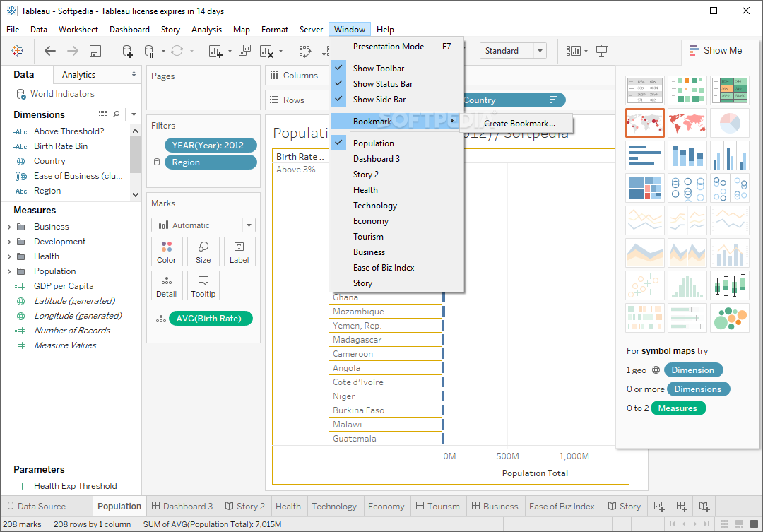Select horizontal bars chart type in Show Me

(645, 155)
